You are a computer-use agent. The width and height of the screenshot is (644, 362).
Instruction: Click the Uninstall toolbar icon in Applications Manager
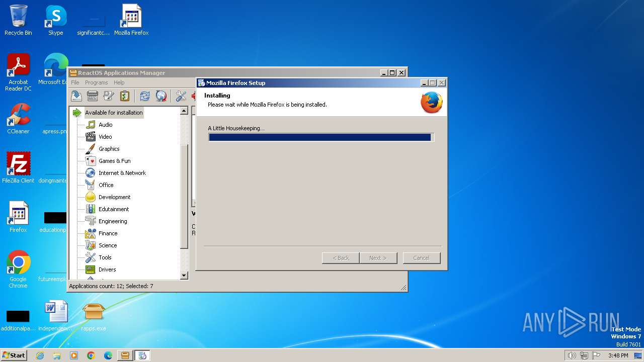93,96
